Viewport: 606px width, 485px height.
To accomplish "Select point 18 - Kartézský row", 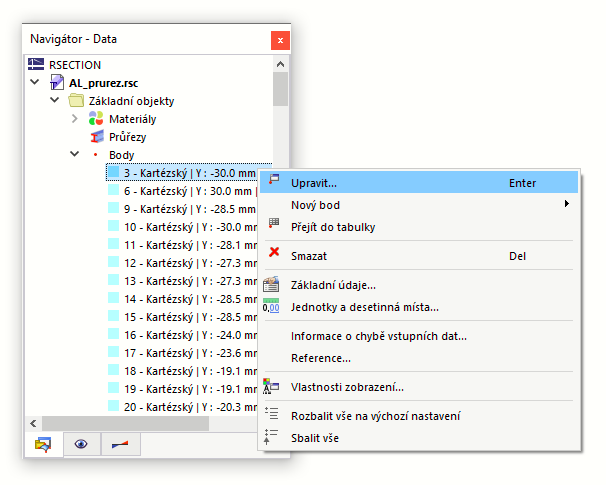I will (182, 371).
